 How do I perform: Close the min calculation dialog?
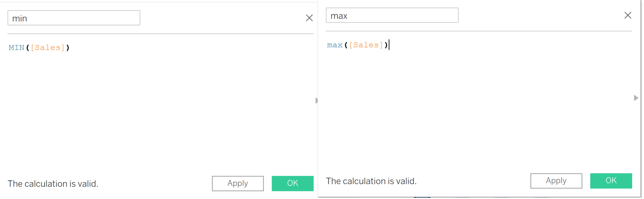pyautogui.click(x=309, y=18)
